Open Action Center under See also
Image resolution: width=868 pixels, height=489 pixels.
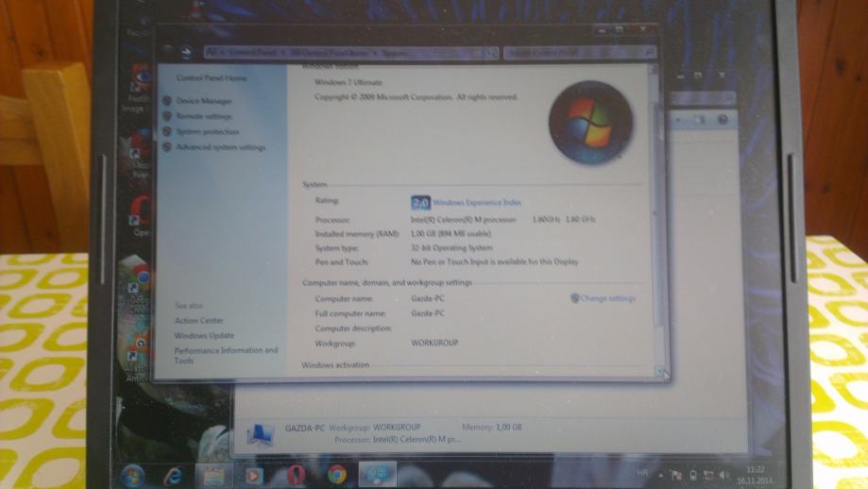pyautogui.click(x=198, y=321)
